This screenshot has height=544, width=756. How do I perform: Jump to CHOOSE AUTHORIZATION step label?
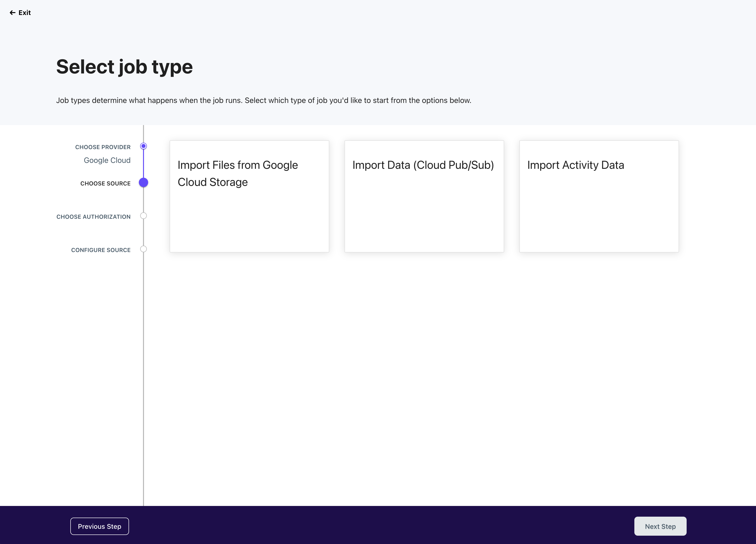coord(93,217)
